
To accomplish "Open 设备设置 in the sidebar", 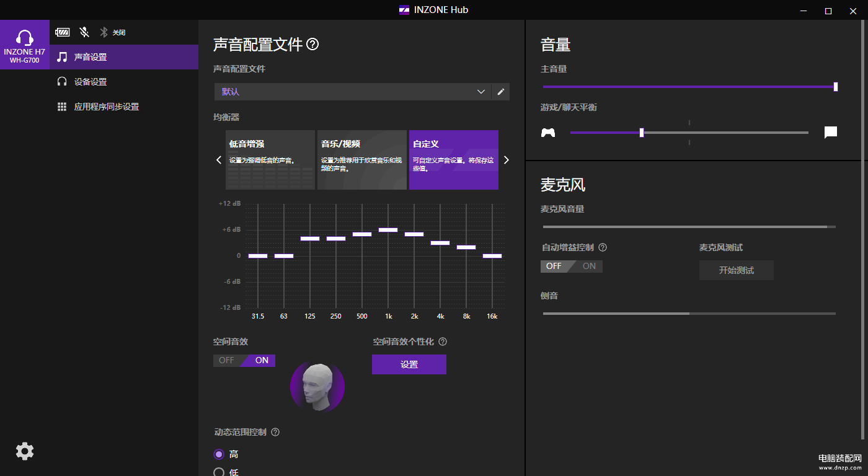I will click(x=124, y=82).
